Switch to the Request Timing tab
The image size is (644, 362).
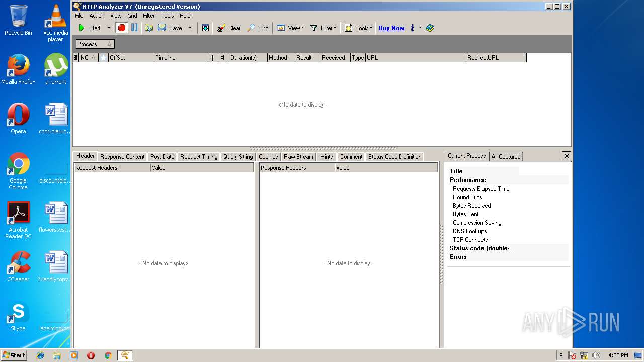(199, 157)
